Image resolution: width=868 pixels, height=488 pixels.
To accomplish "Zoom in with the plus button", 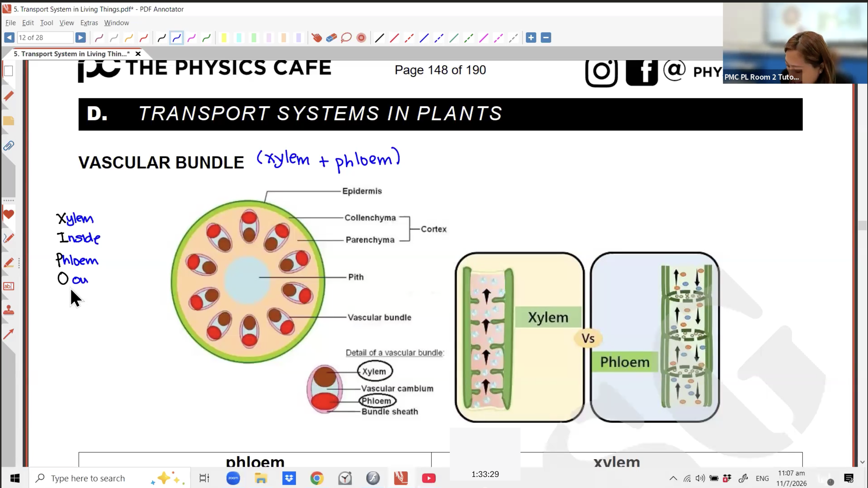I will point(531,38).
